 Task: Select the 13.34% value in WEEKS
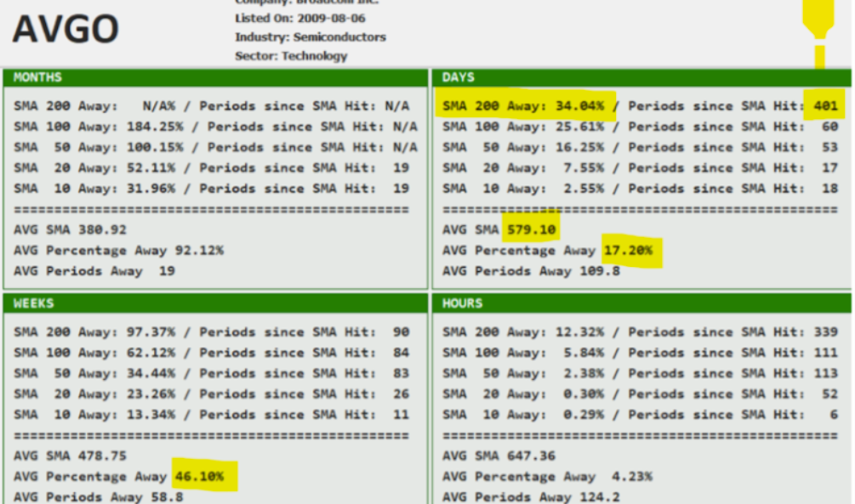tap(151, 416)
